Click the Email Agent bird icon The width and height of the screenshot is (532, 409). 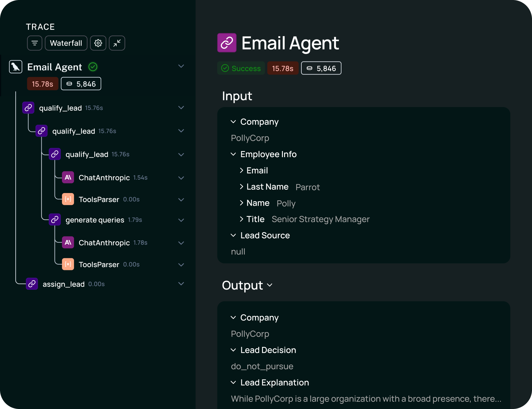(15, 66)
